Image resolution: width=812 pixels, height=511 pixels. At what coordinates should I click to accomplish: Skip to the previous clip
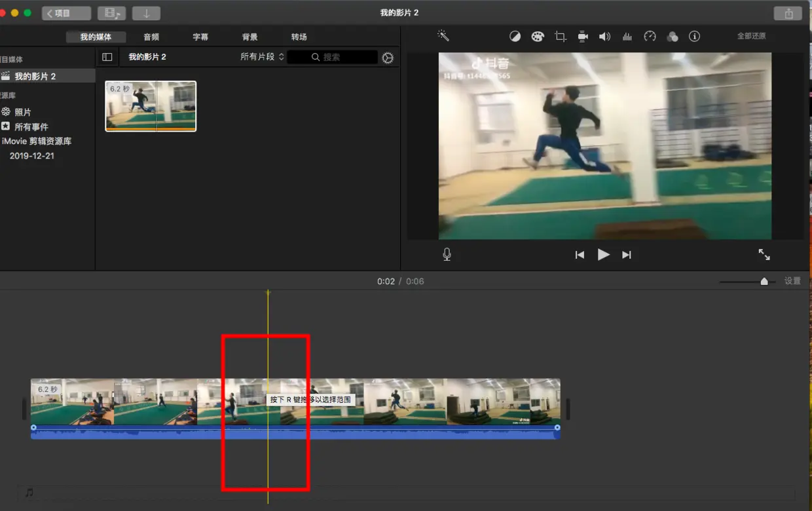[x=580, y=255]
